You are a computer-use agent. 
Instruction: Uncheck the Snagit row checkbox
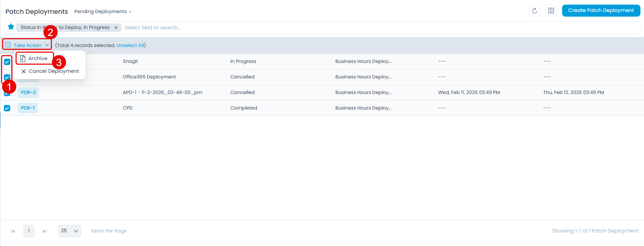click(7, 62)
